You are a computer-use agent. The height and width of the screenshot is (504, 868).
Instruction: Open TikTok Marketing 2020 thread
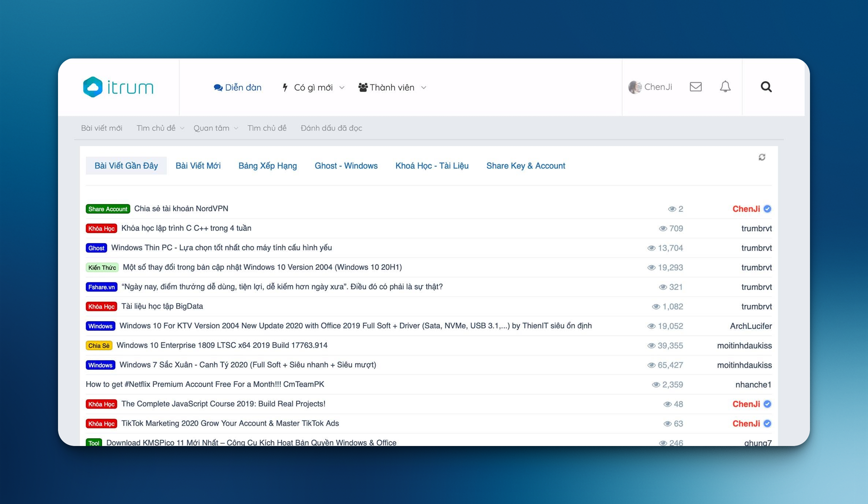coord(230,423)
